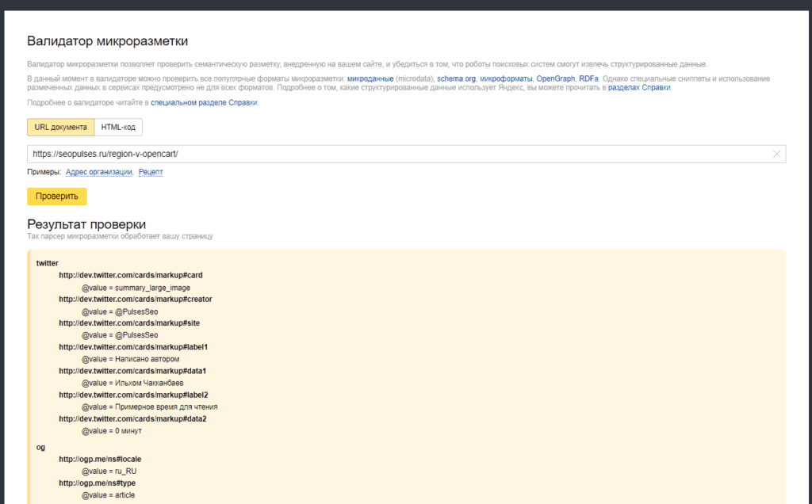The height and width of the screenshot is (504, 812).
Task: Click the twitter group heading in results
Action: (x=47, y=263)
